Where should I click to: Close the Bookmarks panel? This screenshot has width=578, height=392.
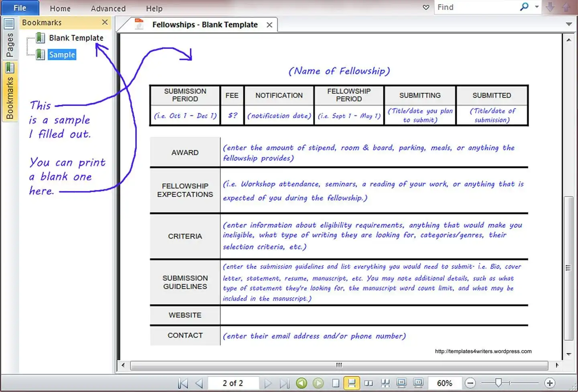[x=105, y=22]
